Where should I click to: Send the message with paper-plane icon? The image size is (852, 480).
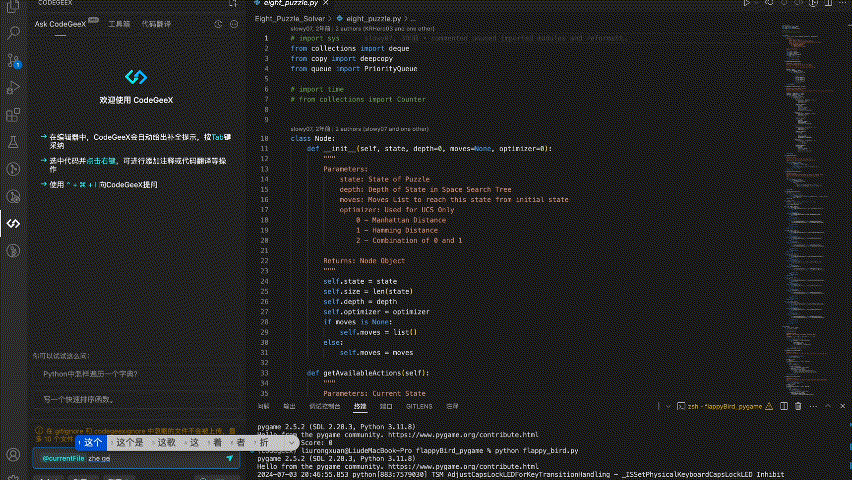coord(229,458)
